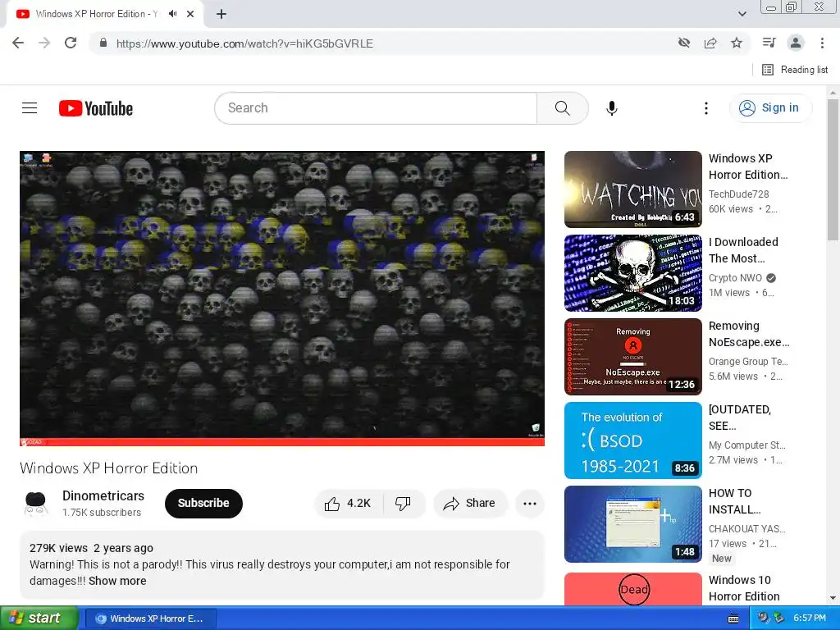Click the scrollbar down arrow
Screen dimensions: 840x630
pyautogui.click(x=833, y=598)
